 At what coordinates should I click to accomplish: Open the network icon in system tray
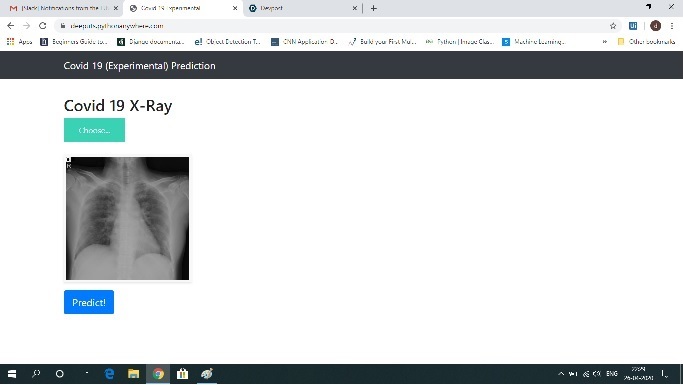586,374
